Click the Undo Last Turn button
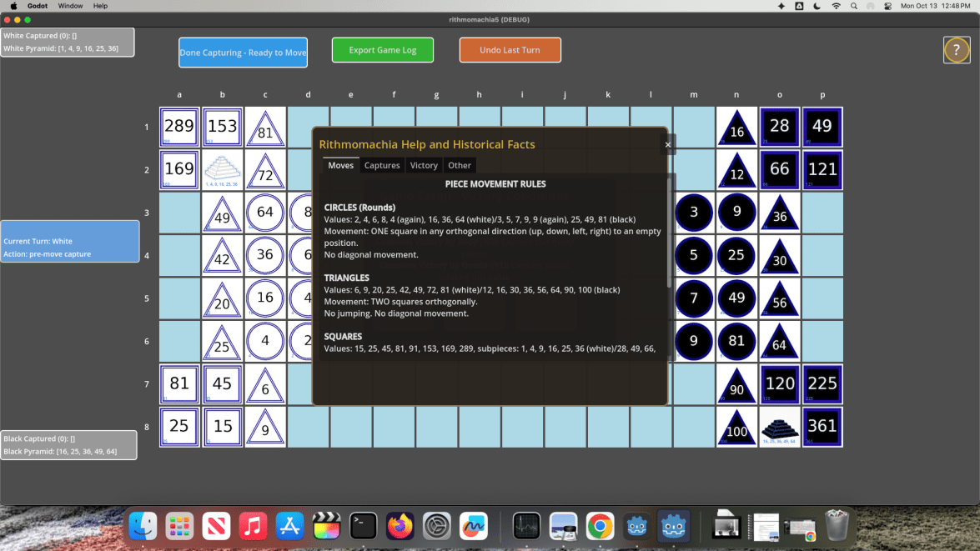The height and width of the screenshot is (551, 980). (x=510, y=50)
